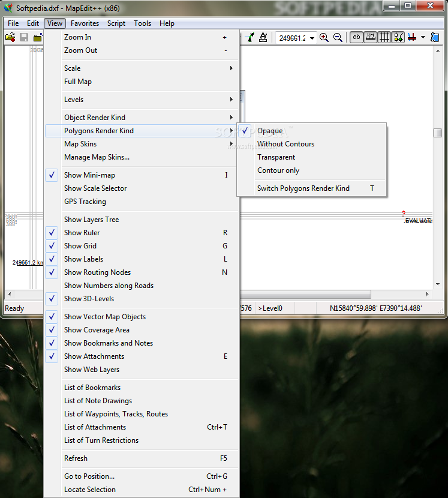
Task: Open List of Waypoints, Tracks, Routes
Action: (x=142, y=414)
